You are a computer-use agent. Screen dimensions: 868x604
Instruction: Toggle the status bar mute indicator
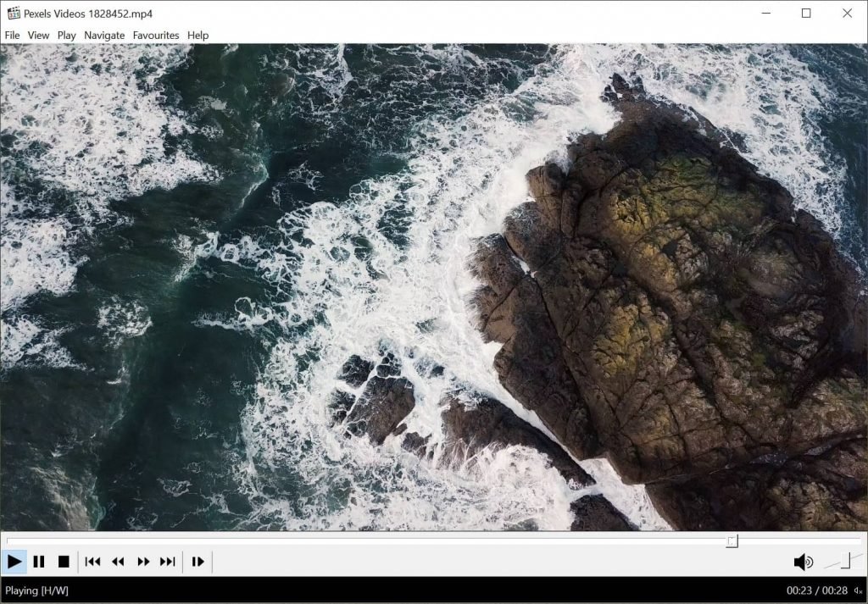click(x=860, y=590)
